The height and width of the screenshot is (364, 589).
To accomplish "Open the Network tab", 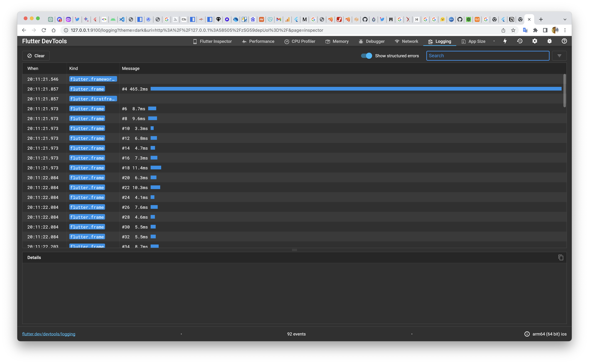I will (x=406, y=41).
